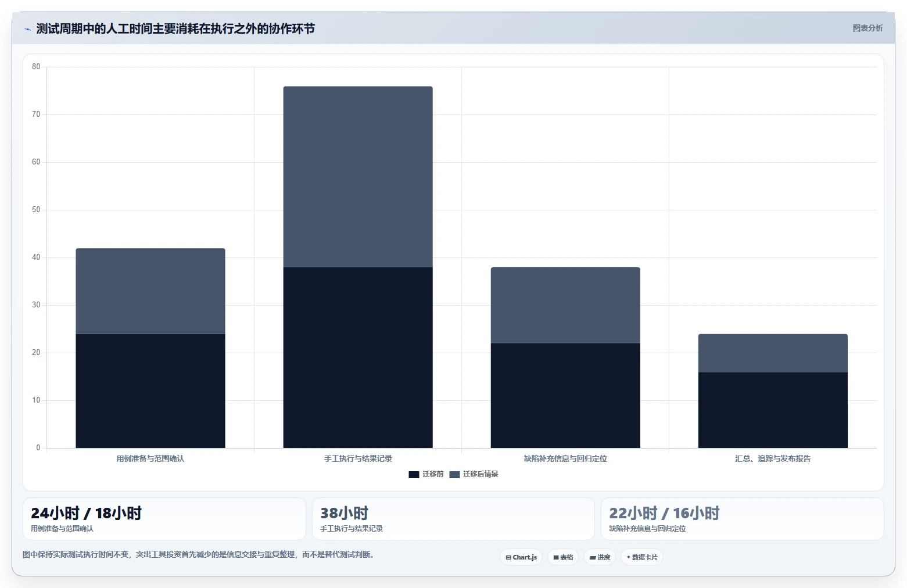Toggle the 迁移前 legend swatch
Screen dimensions: 907x588
pyautogui.click(x=414, y=475)
